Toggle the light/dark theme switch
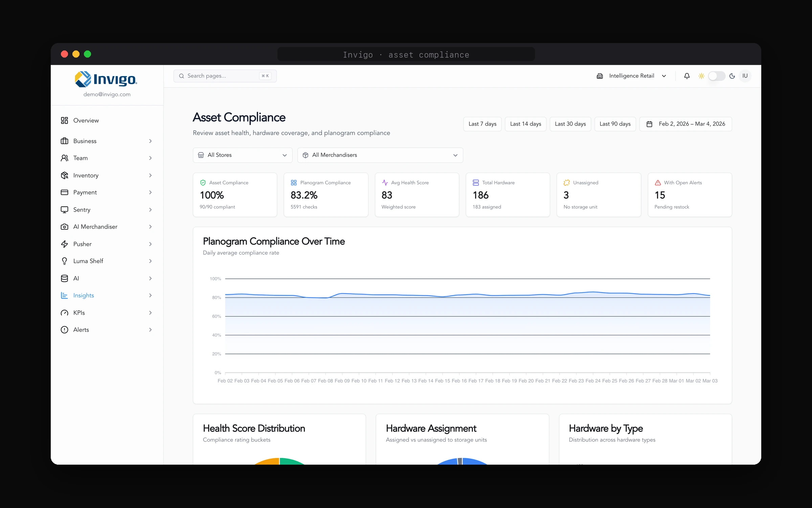This screenshot has height=508, width=812. point(717,76)
